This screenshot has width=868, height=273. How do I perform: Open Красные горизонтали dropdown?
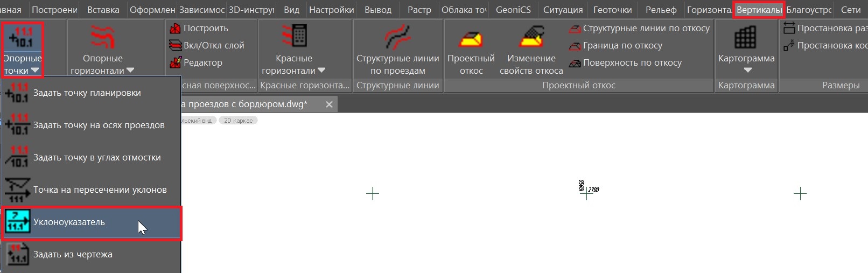[321, 71]
